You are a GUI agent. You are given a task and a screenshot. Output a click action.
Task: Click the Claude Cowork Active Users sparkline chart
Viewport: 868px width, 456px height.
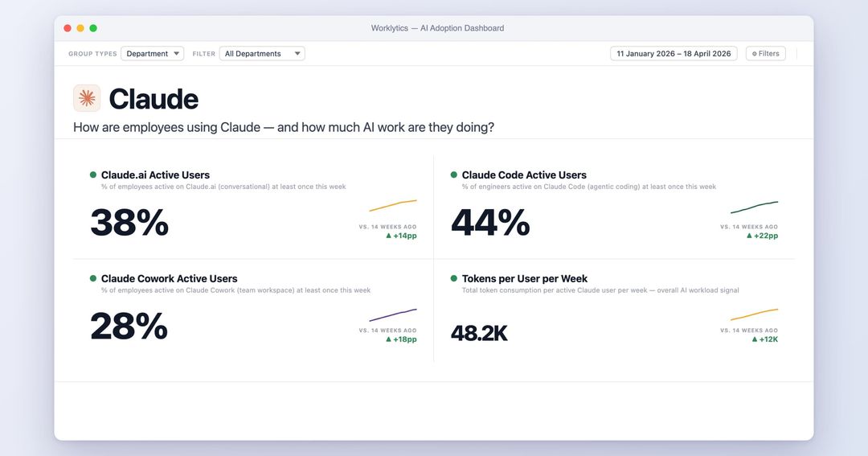(x=393, y=314)
